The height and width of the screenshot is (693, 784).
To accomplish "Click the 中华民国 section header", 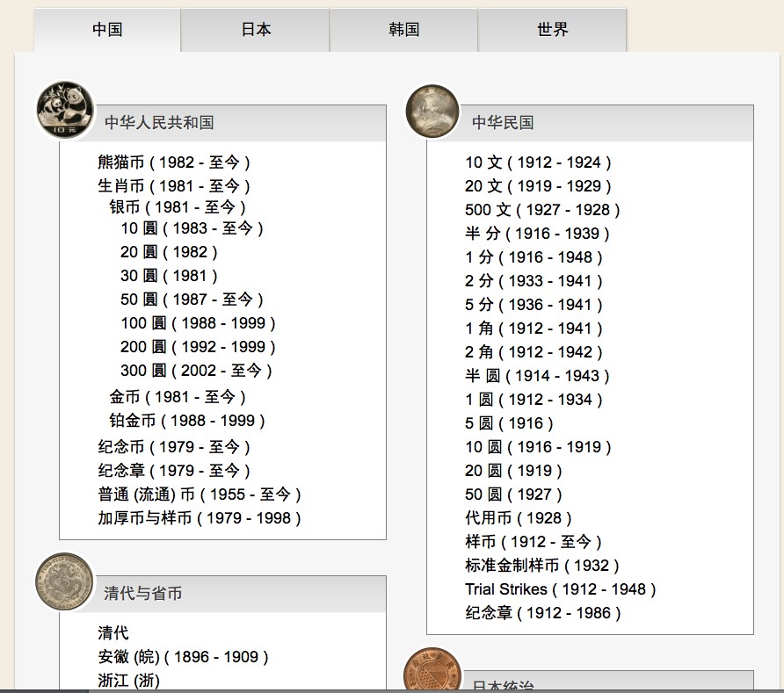I will click(503, 123).
